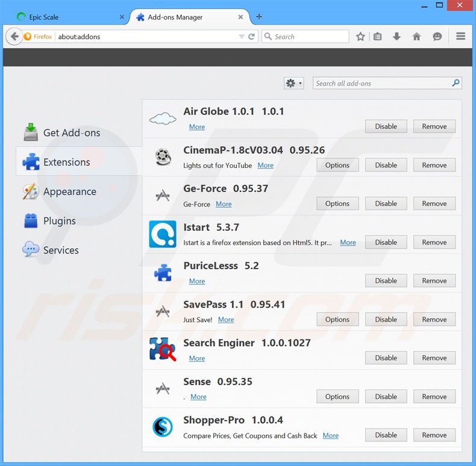Remove the Sense extension

click(434, 397)
